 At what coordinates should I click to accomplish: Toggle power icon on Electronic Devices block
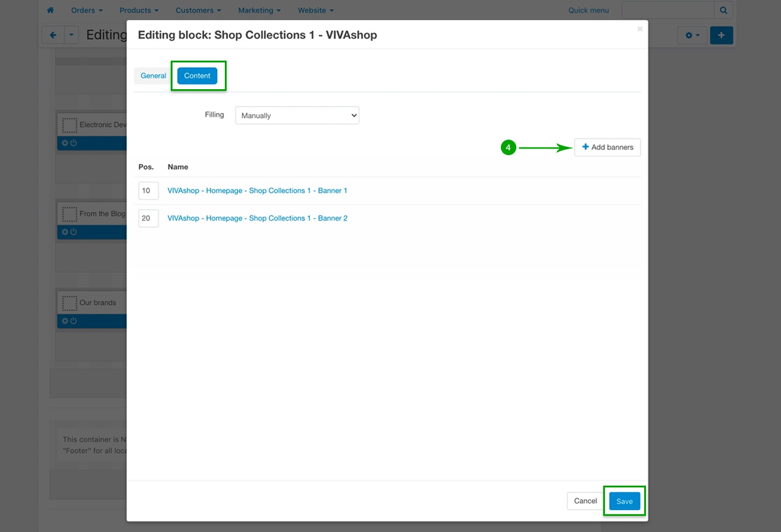click(74, 143)
